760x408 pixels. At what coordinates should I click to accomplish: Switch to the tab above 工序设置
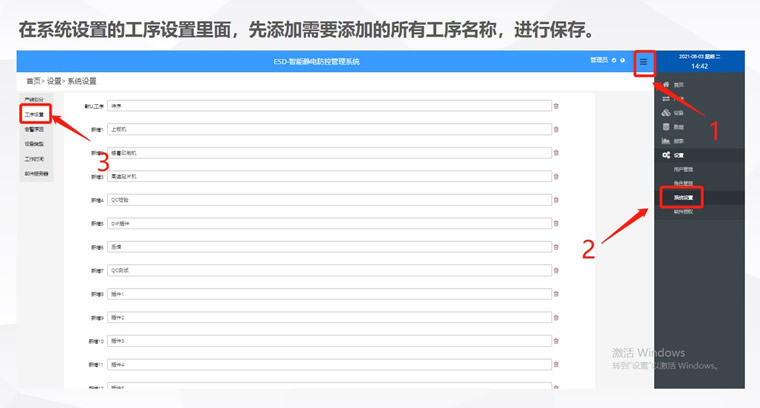(x=34, y=99)
